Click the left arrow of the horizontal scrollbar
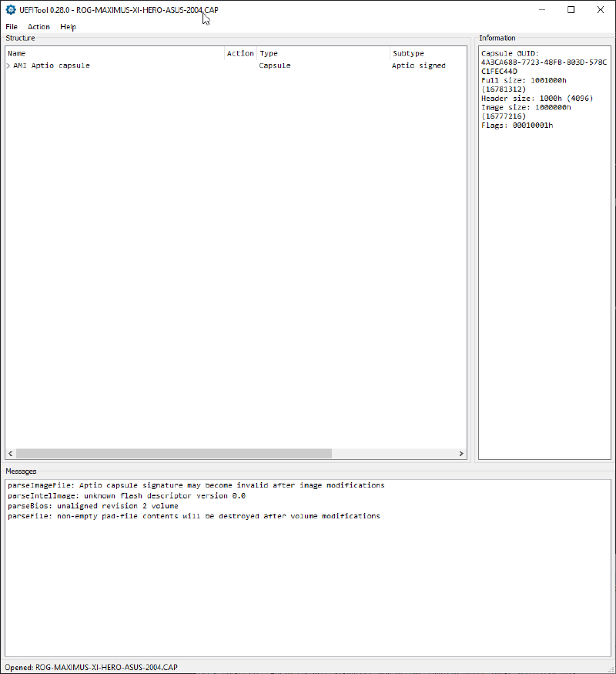The image size is (616, 674). (x=10, y=454)
